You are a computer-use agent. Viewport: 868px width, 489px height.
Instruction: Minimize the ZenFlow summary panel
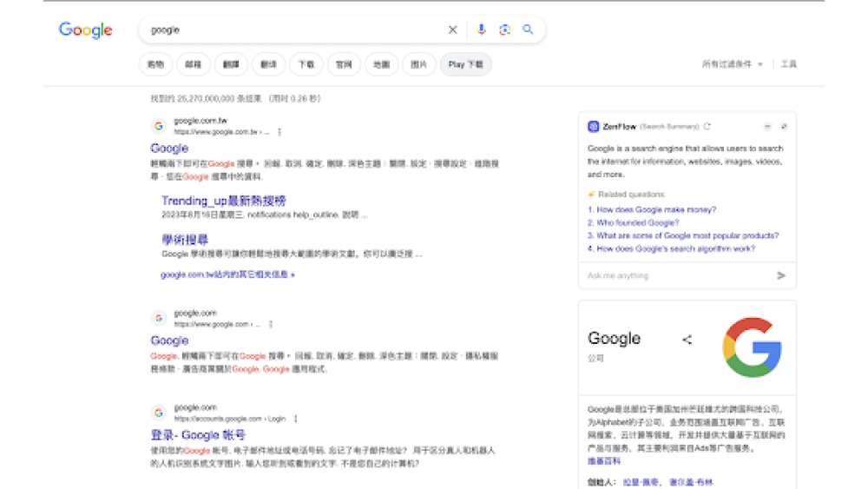(x=767, y=127)
